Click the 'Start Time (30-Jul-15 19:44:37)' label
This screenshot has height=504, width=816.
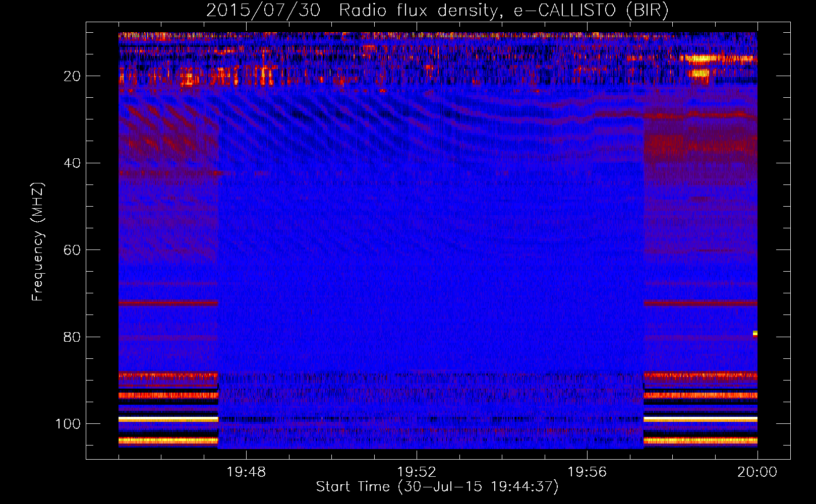(x=437, y=487)
